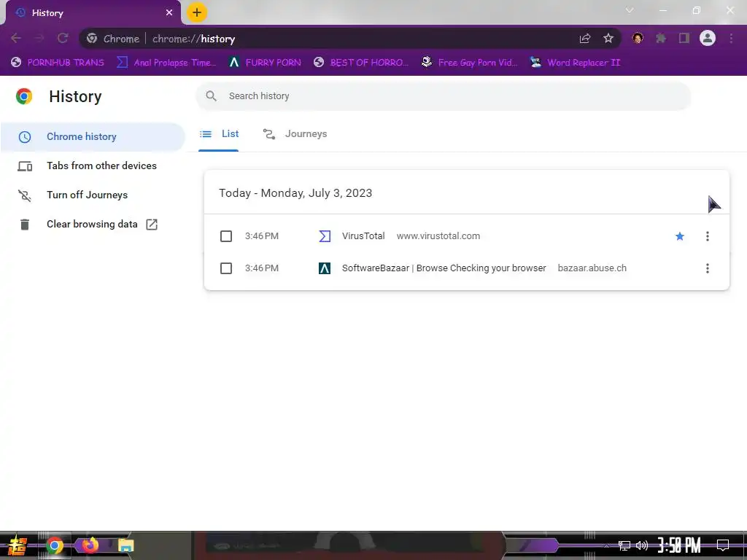Click bazaar.abuse.ch domain text
Screen dimensions: 747x560
(x=592, y=268)
